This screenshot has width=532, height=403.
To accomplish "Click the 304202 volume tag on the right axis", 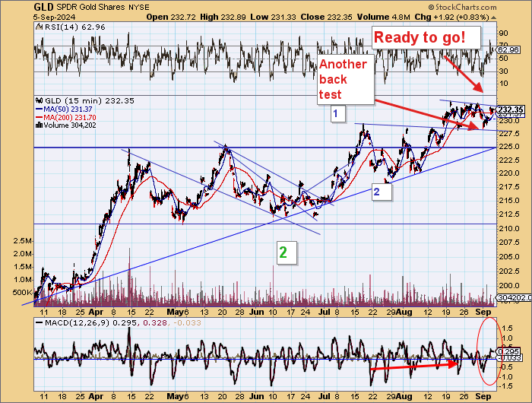I will pyautogui.click(x=515, y=298).
